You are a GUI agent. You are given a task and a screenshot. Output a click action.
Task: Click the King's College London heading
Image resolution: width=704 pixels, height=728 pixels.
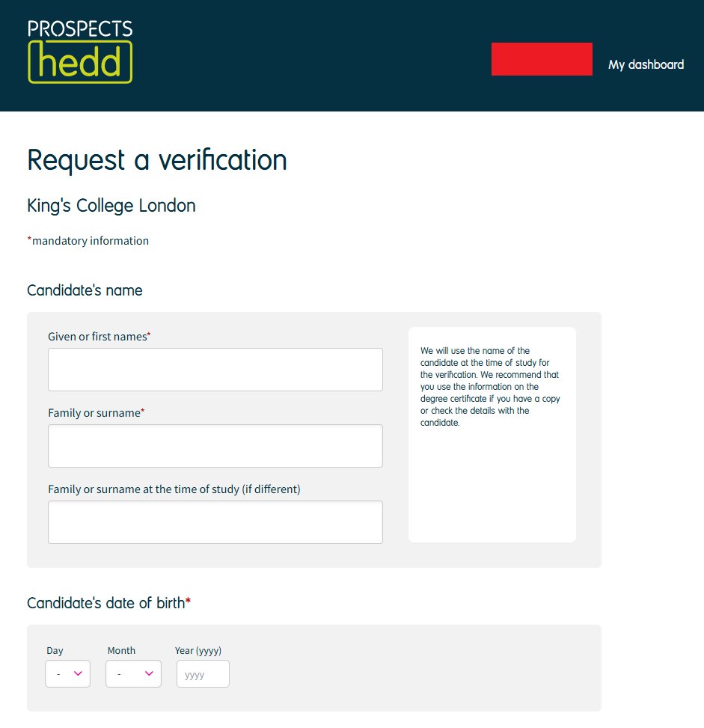click(x=111, y=206)
